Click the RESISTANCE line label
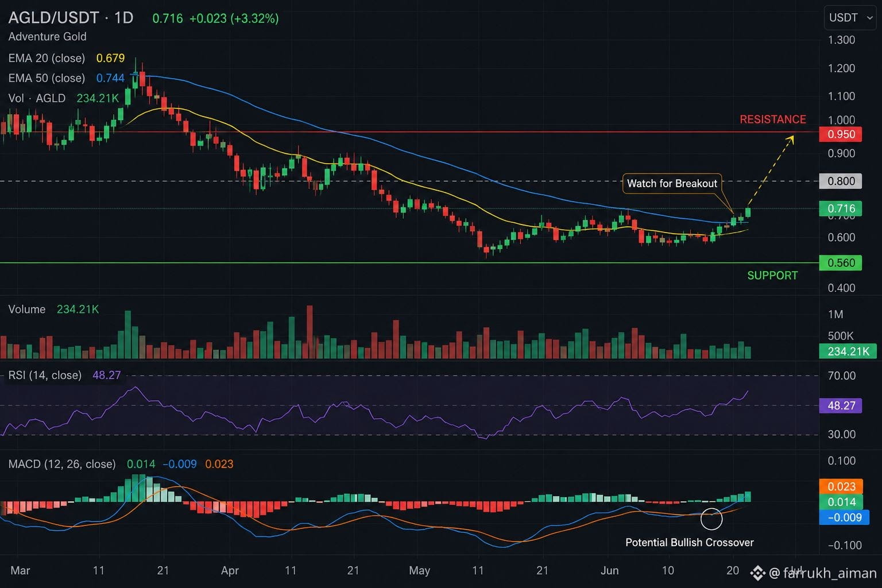The height and width of the screenshot is (588, 882). coord(772,119)
